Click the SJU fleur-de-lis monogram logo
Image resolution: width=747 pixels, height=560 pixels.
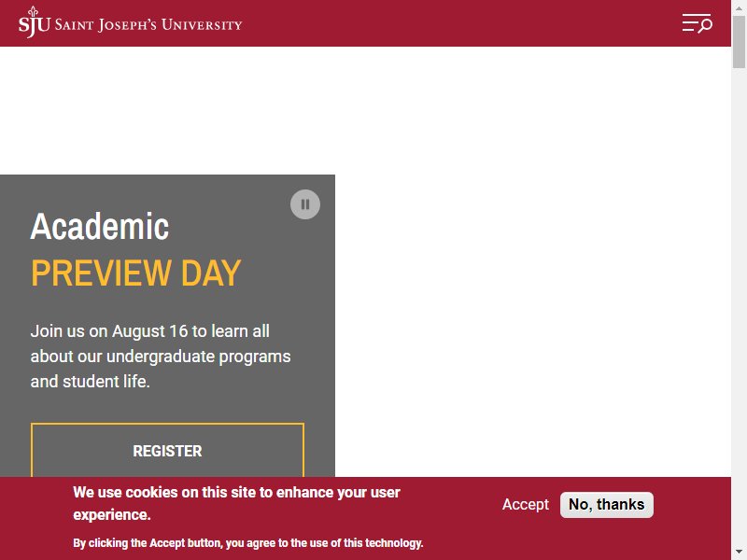pyautogui.click(x=34, y=21)
